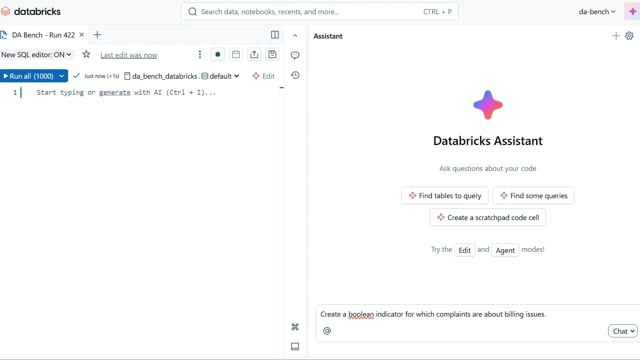
Task: Open the kebab menu with three dots
Action: pos(200,54)
